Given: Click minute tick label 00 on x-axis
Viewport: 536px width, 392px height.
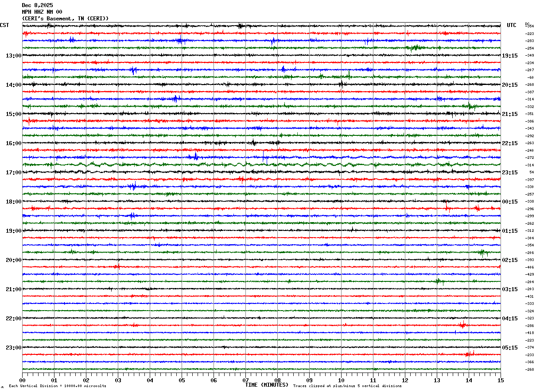Looking at the screenshot, I should [22, 380].
